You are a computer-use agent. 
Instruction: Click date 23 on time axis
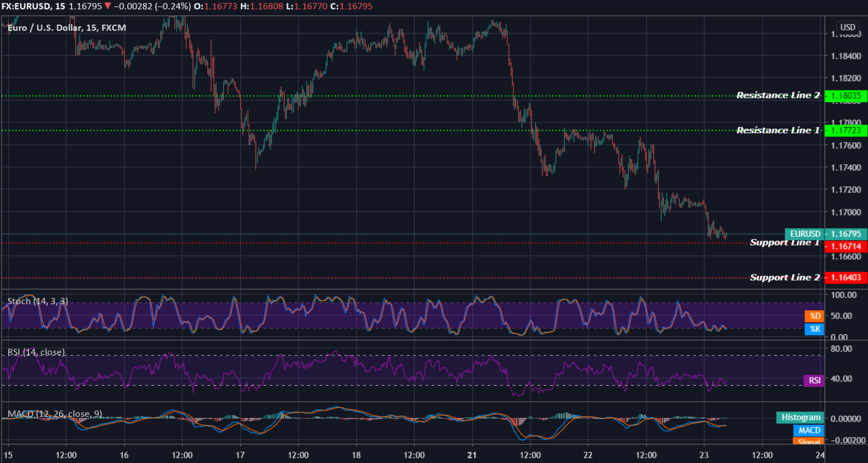tap(704, 455)
